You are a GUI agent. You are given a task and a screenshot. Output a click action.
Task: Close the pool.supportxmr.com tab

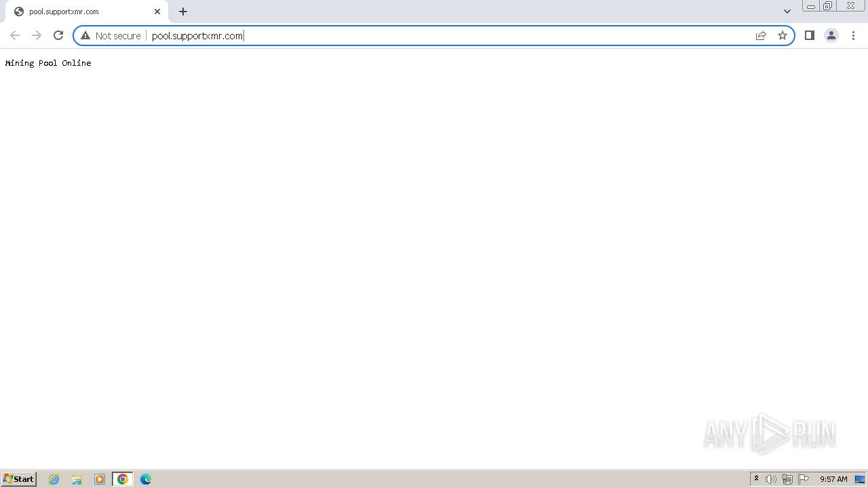[x=157, y=12]
